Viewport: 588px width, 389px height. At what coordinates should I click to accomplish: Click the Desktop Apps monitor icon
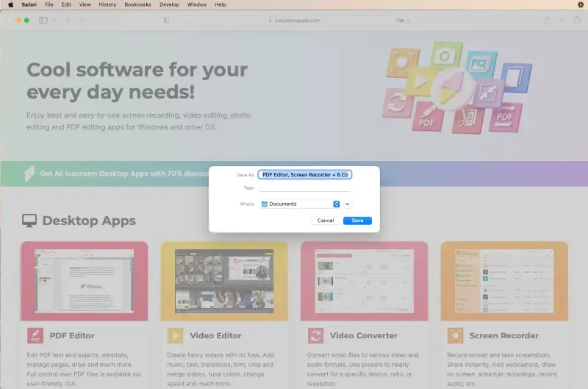tap(29, 221)
